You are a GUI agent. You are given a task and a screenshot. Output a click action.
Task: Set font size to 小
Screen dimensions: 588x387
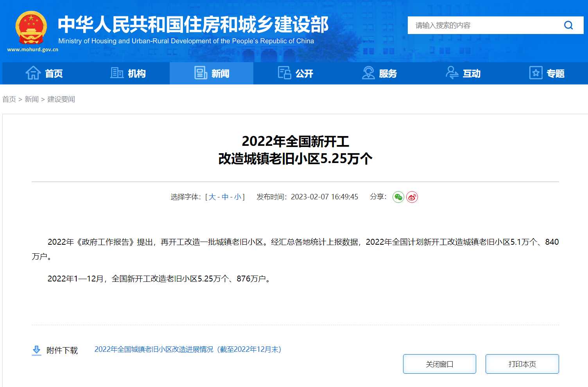point(238,197)
